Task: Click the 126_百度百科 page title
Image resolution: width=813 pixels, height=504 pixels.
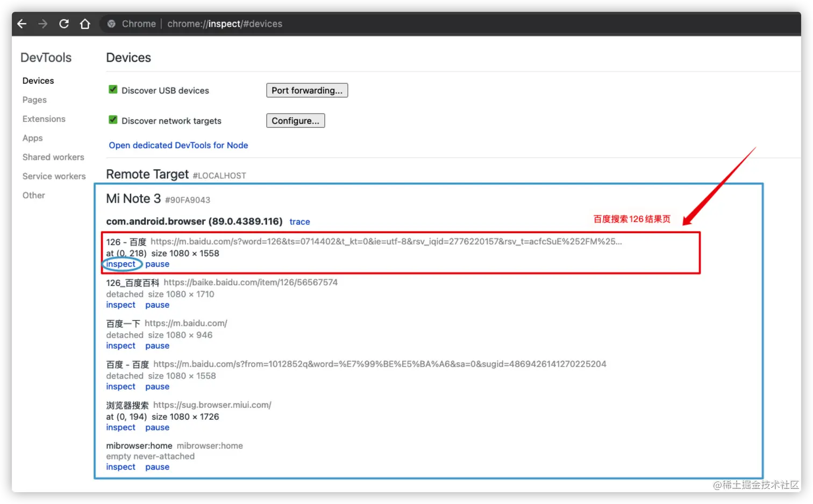Action: point(133,283)
